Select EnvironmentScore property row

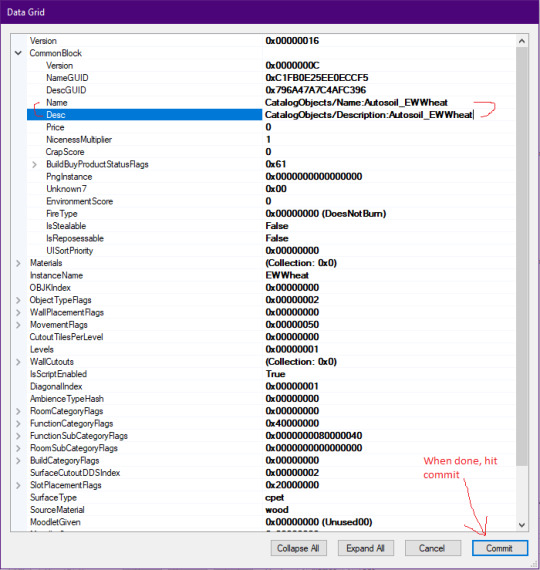coord(271,201)
